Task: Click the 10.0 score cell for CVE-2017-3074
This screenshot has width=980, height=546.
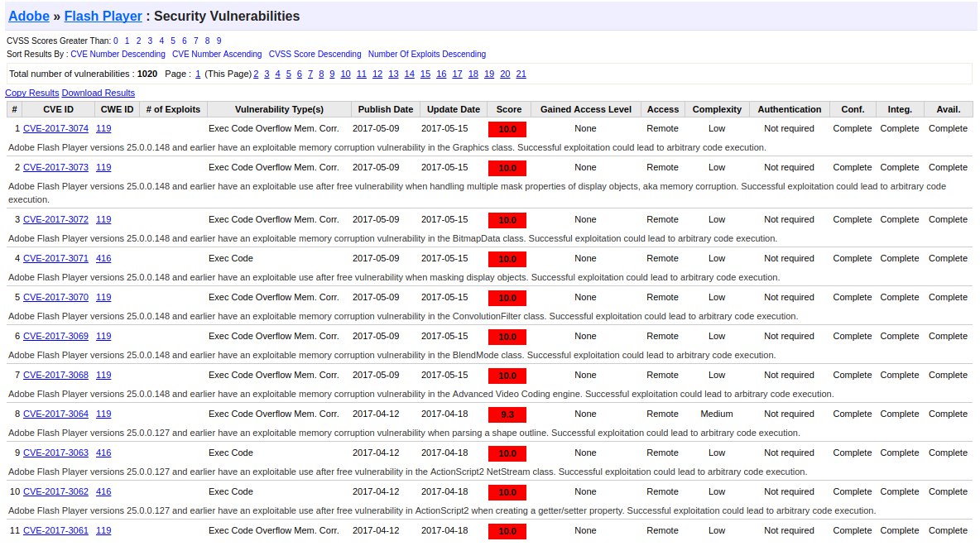Action: tap(507, 129)
